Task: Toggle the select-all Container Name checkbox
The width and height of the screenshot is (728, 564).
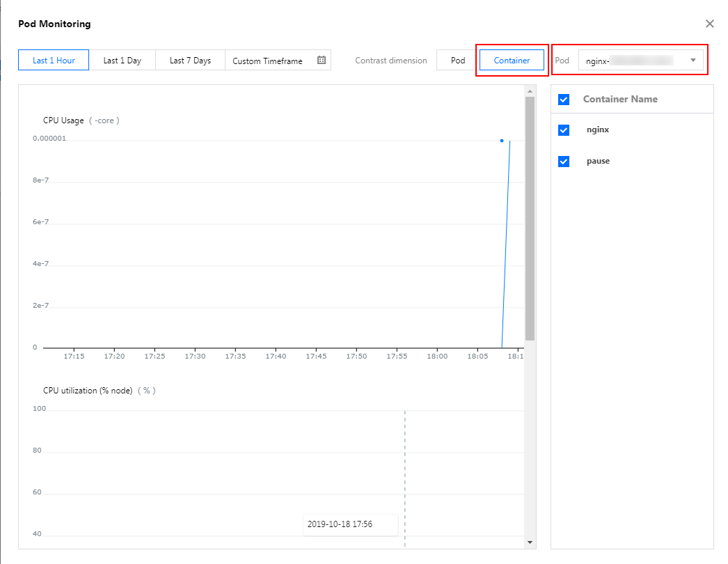Action: coord(564,100)
